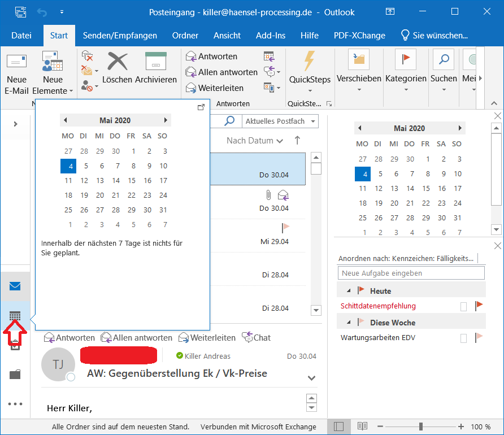Click the Löschen delete icon
The image size is (504, 435).
click(118, 68)
